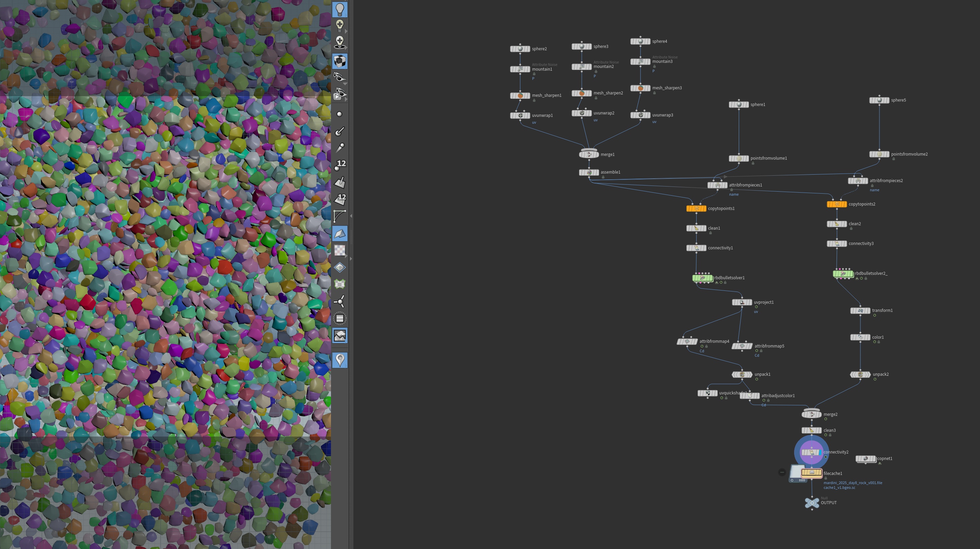
Task: Show primitive normals icon in display toolbar
Action: [340, 182]
